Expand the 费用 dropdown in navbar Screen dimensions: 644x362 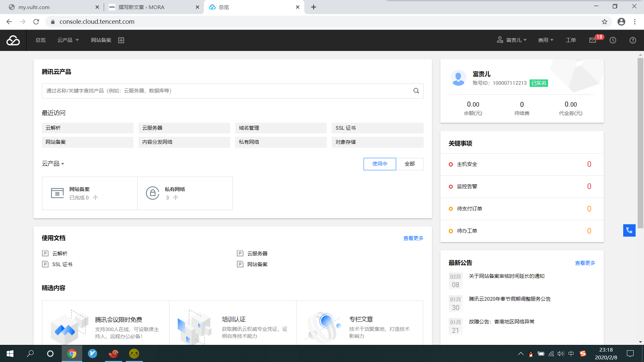pyautogui.click(x=546, y=40)
